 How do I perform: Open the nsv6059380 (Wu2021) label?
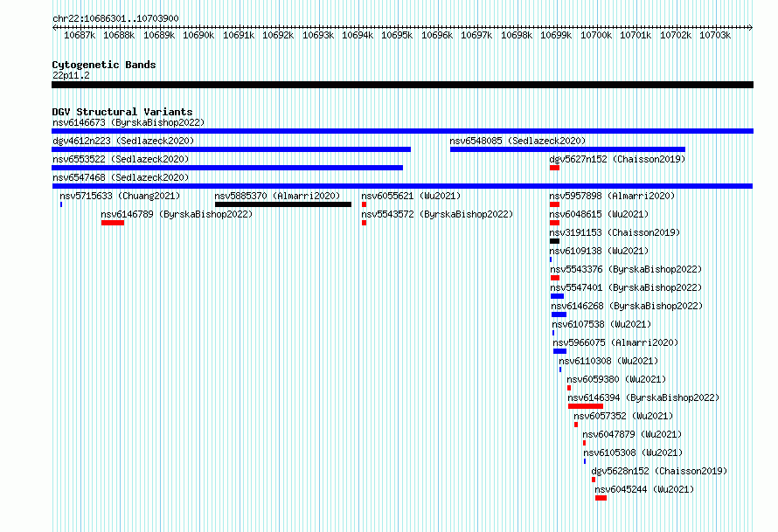pos(616,379)
